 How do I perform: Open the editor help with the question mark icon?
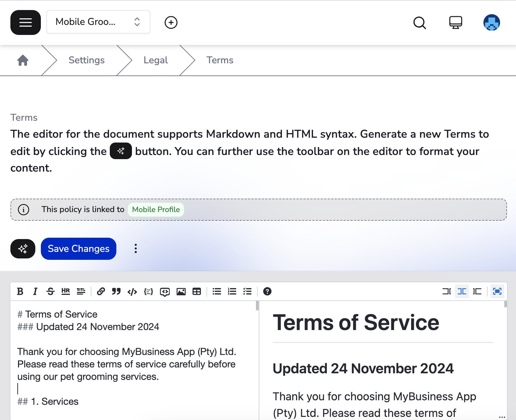pyautogui.click(x=267, y=291)
